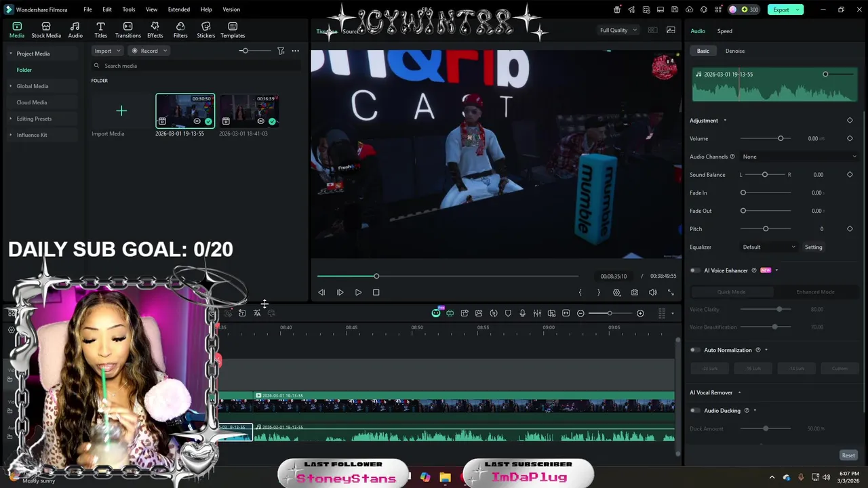This screenshot has width=868, height=488.
Task: Open the Media tab
Action: pos(17,30)
